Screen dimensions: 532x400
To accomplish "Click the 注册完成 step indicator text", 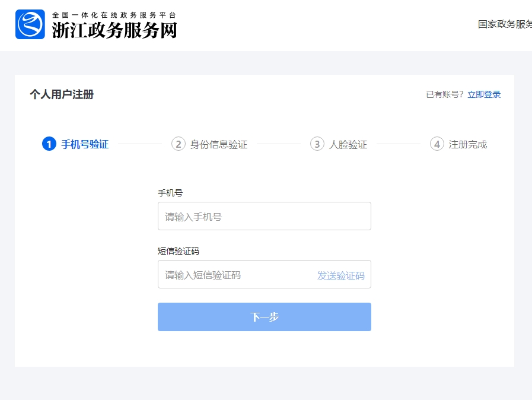I will point(467,144).
